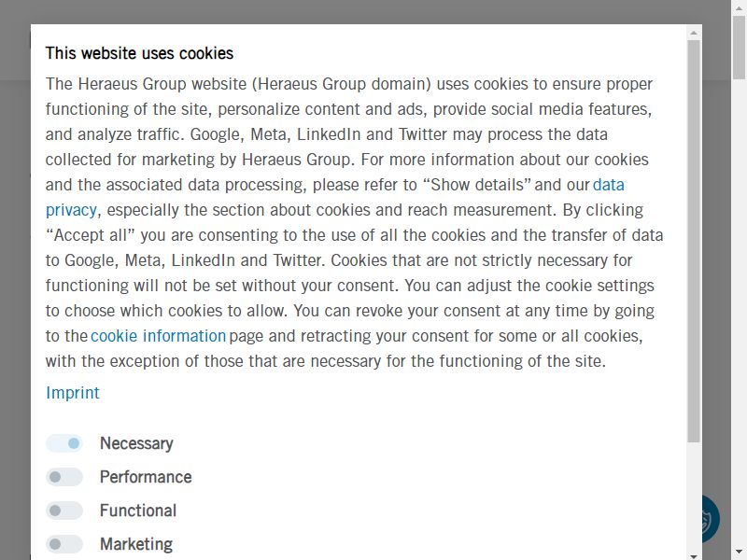Click the browser page's scrollbar thumb

(x=740, y=46)
